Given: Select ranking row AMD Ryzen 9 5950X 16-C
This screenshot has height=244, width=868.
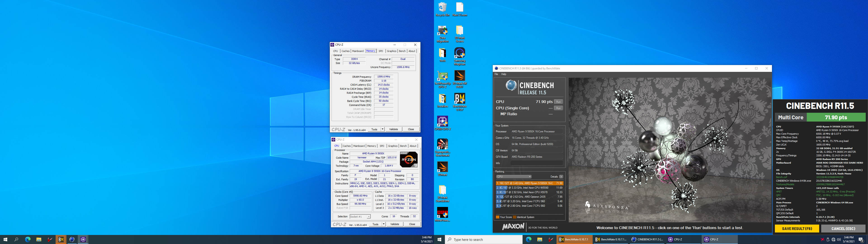Looking at the screenshot, I should (529, 183).
